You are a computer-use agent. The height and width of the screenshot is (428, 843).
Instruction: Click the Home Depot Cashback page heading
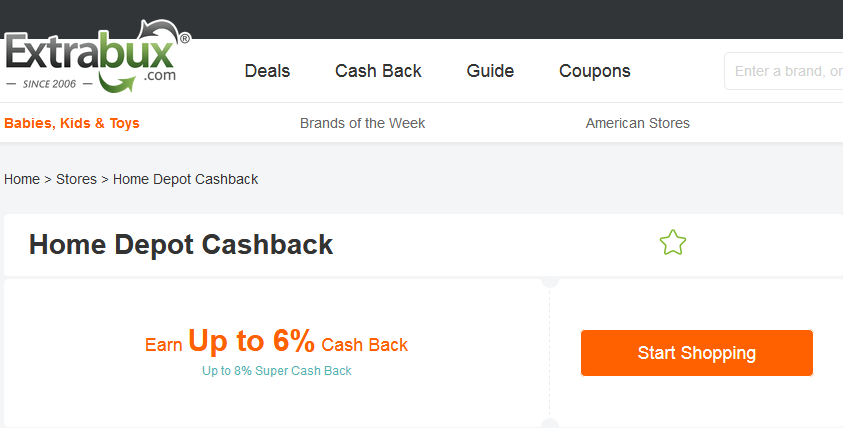[x=181, y=245]
